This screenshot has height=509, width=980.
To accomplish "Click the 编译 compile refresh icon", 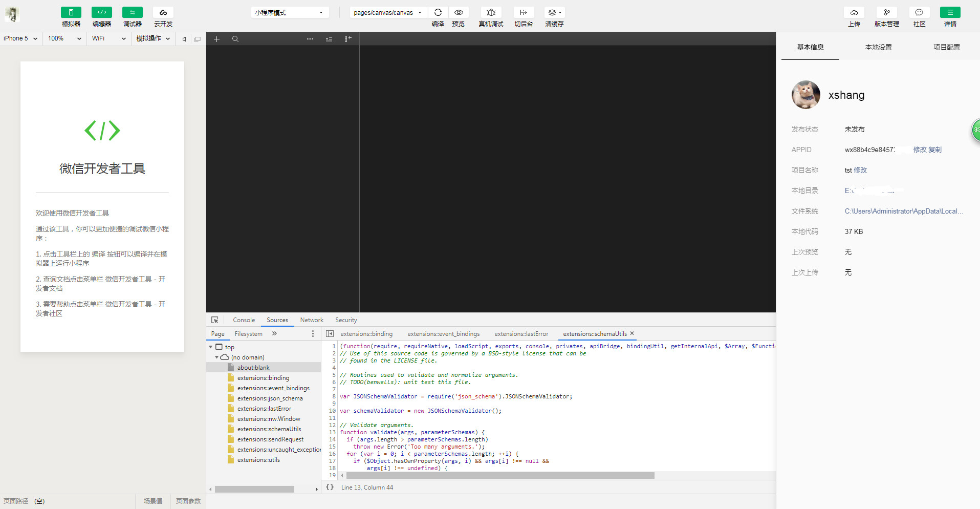I will click(438, 13).
